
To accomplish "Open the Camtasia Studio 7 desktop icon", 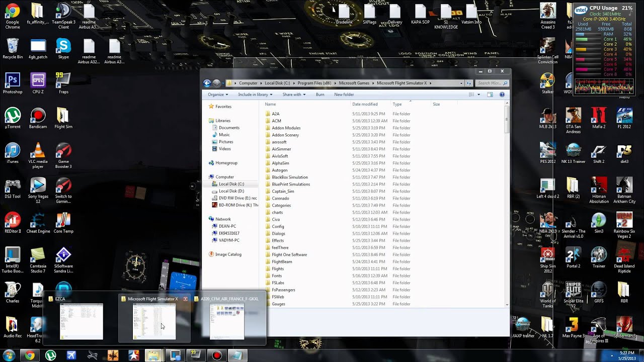I will point(38,260).
